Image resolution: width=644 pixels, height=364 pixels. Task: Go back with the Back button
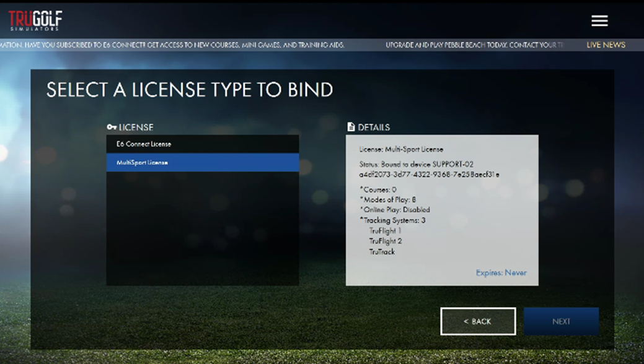pyautogui.click(x=478, y=321)
